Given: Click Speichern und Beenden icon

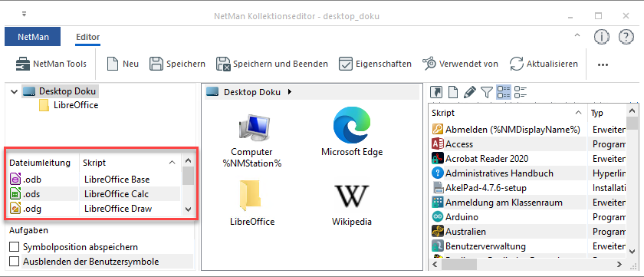Looking at the screenshot, I should (223, 64).
